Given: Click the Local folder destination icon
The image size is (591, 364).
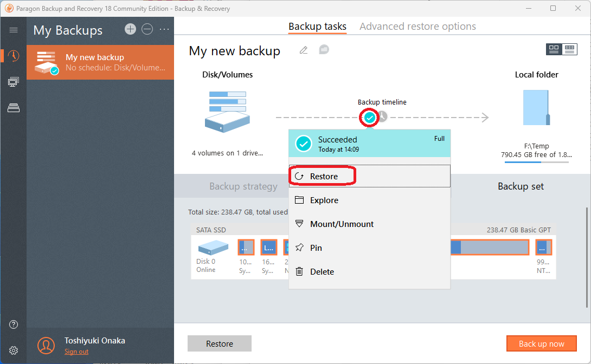Looking at the screenshot, I should click(x=536, y=108).
